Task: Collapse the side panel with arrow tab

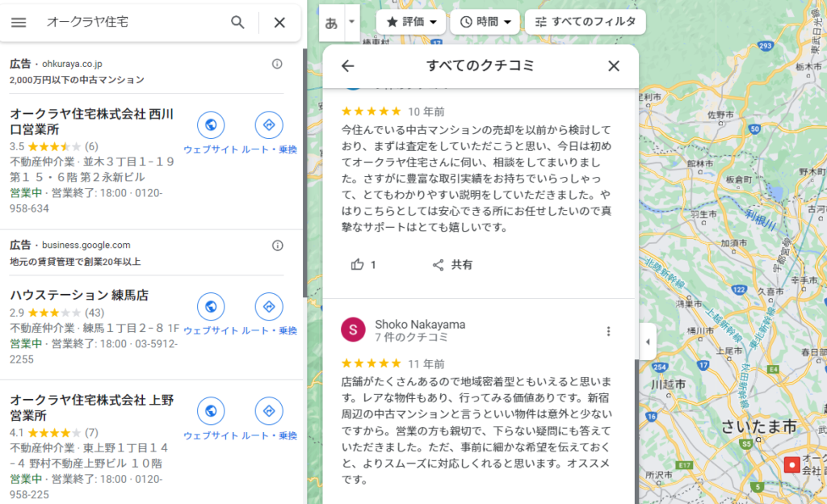Action: pos(647,342)
